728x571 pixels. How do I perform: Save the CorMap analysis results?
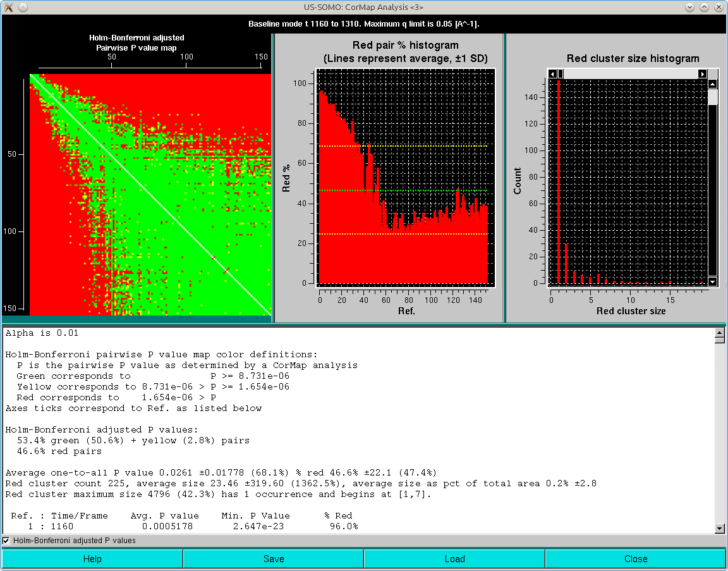[273, 558]
